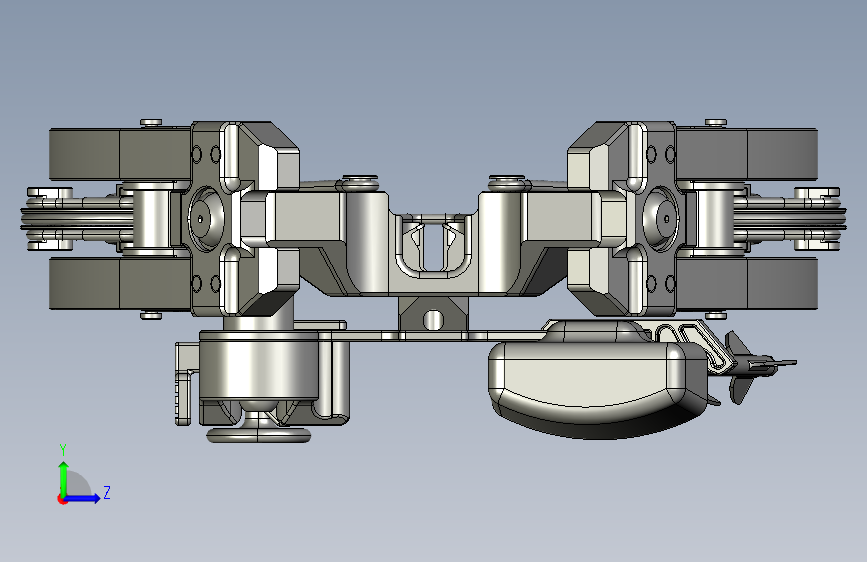The height and width of the screenshot is (562, 867).
Task: Select the round hole in the center bracket
Action: pos(433,320)
